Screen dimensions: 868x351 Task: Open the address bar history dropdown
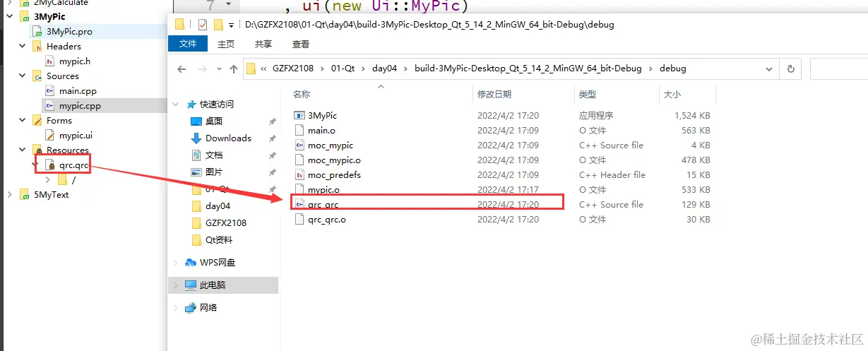(x=770, y=69)
